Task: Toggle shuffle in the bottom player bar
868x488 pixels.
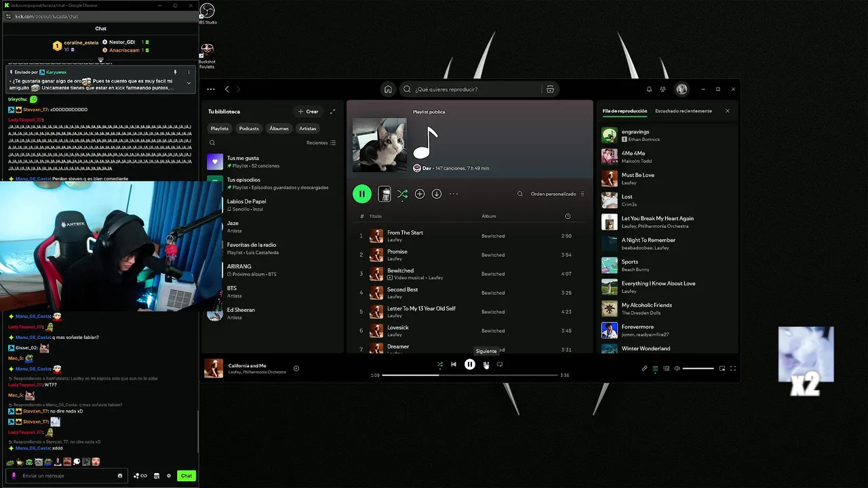Action: (439, 365)
